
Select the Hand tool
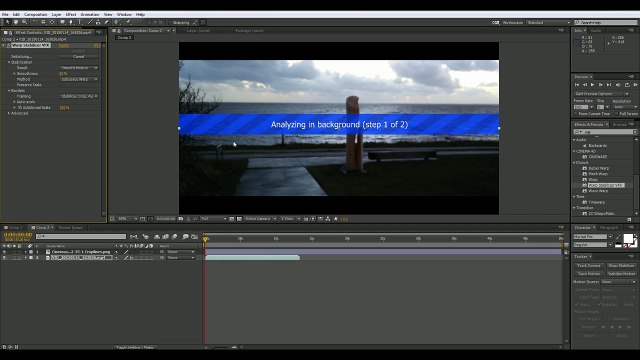pyautogui.click(x=16, y=22)
